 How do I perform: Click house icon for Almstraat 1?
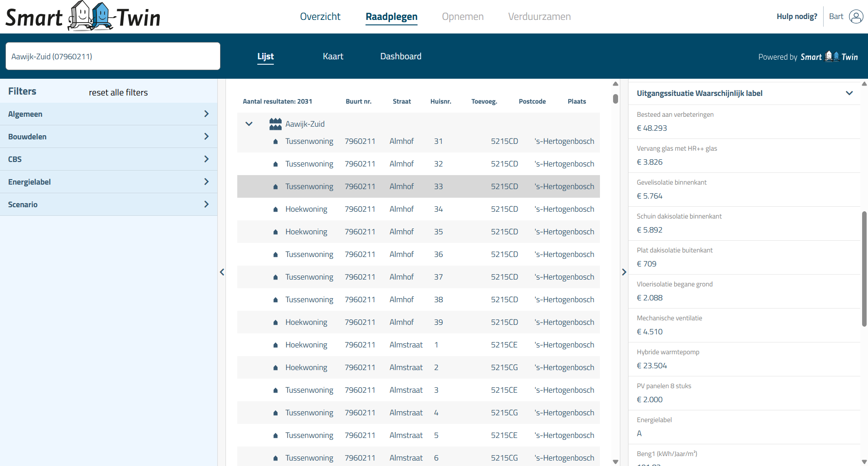coord(275,345)
